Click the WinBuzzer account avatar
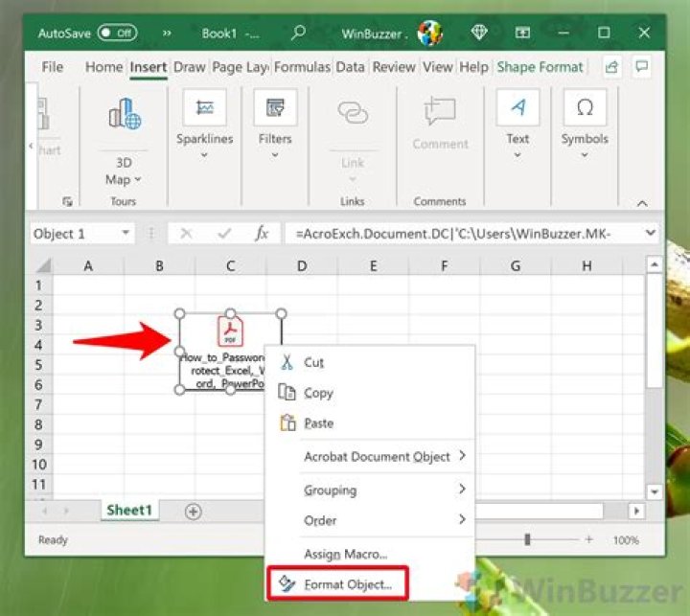 (430, 33)
